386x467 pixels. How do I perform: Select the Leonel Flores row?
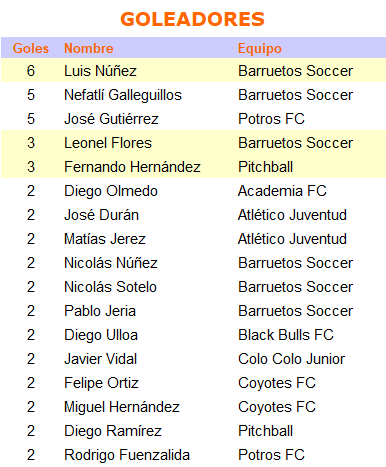193,143
